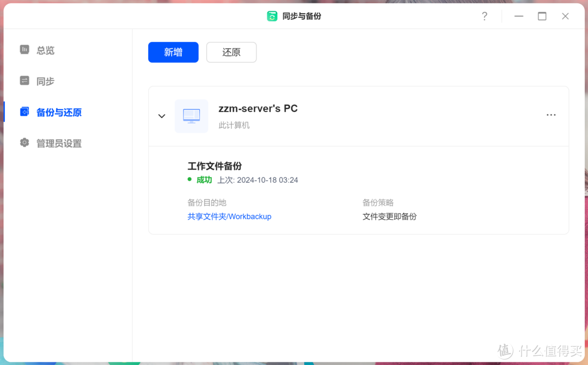This screenshot has width=588, height=365.
Task: Click the blue 新增 button
Action: [x=173, y=52]
